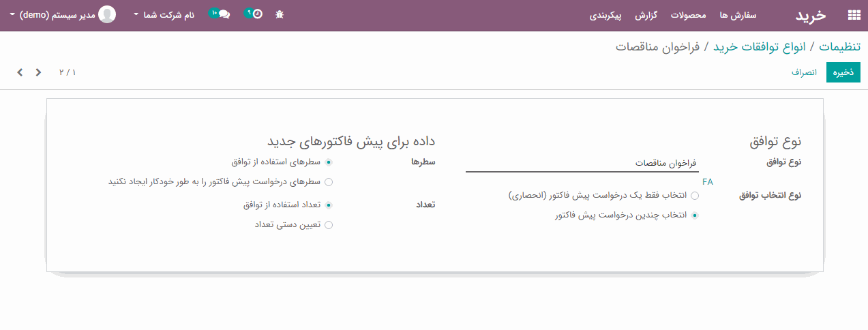Click the ذخیره save button
This screenshot has height=330, width=868.
click(843, 72)
